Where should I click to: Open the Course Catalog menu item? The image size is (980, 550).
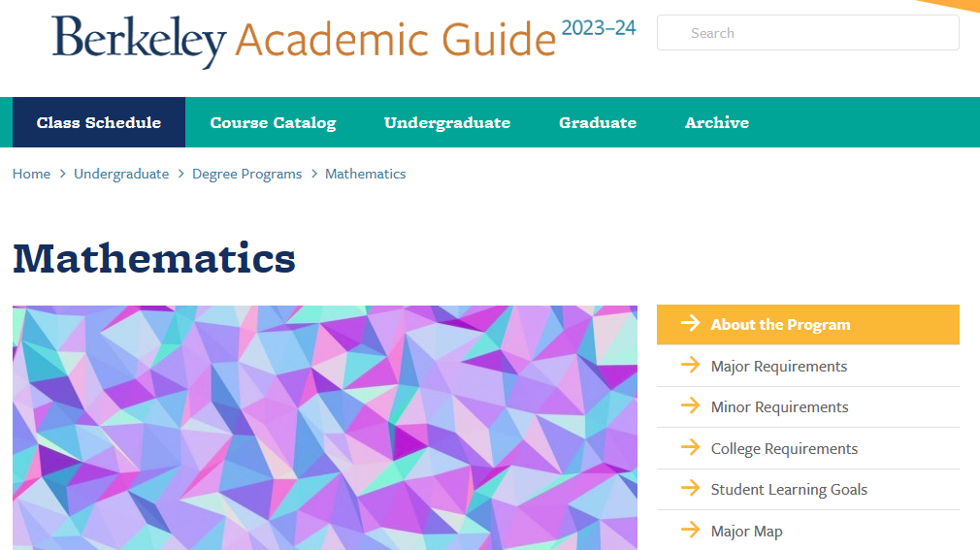tap(273, 122)
